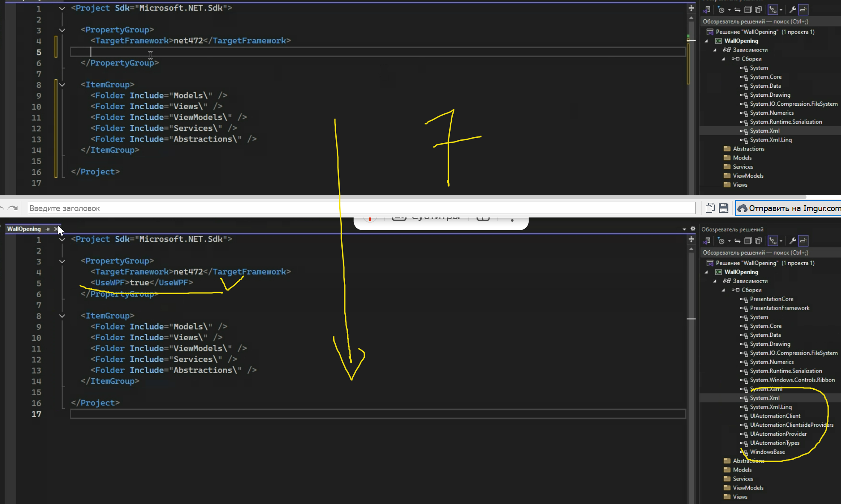
Task: Click the save floppy-disk icon
Action: coord(724,208)
